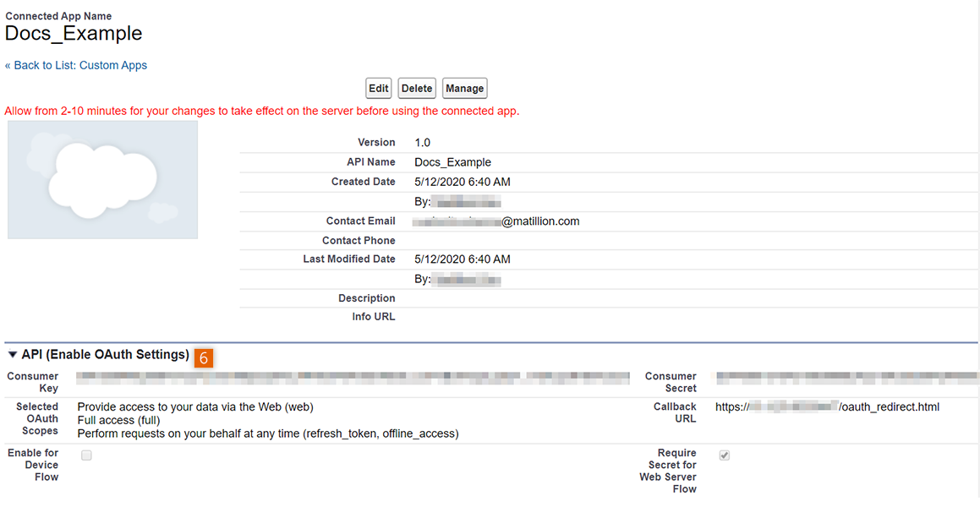The width and height of the screenshot is (980, 507).
Task: Collapse the API (Enable OAuth Settings) section
Action: click(x=13, y=355)
